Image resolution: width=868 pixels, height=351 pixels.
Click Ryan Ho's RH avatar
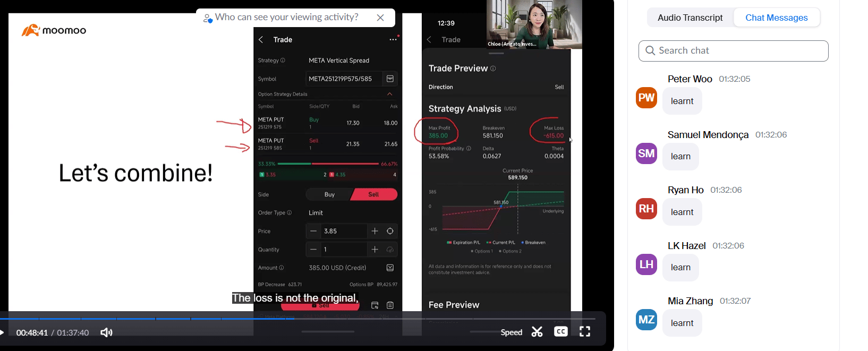coord(646,209)
